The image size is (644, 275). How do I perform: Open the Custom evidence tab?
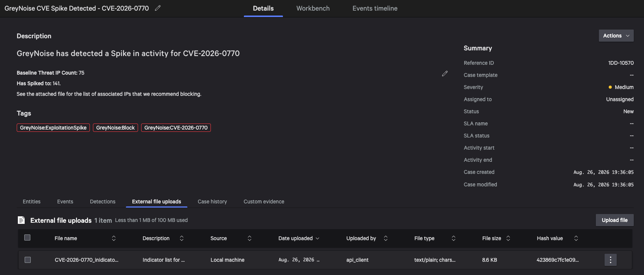point(264,202)
